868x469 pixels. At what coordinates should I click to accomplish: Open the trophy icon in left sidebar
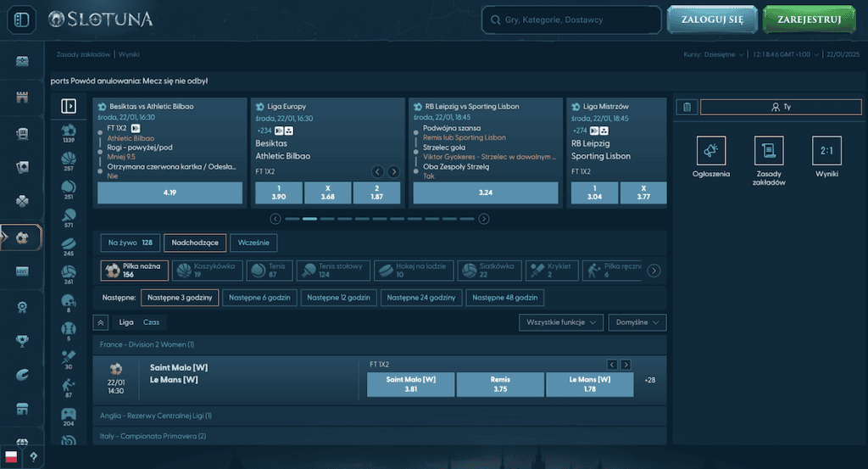pos(22,341)
